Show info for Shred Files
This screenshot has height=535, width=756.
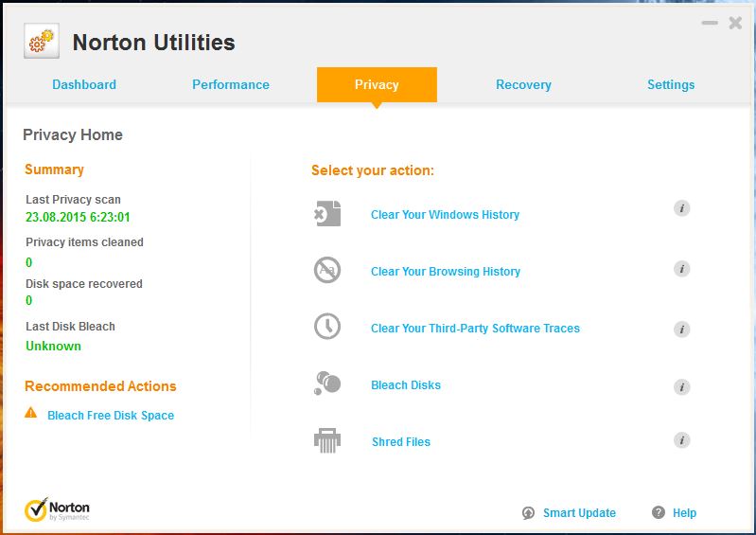pyautogui.click(x=682, y=440)
